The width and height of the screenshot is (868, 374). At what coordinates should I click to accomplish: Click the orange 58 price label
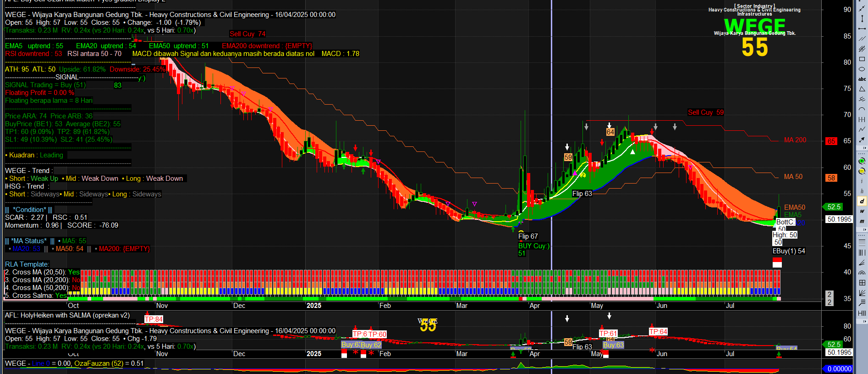click(831, 178)
